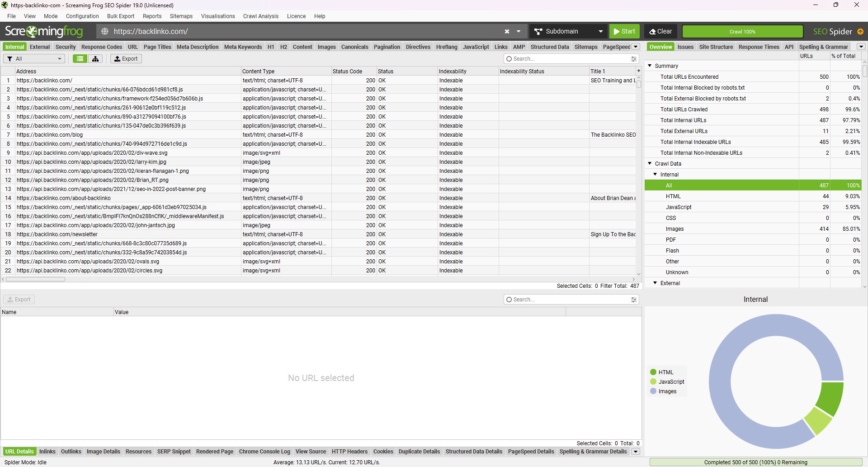Switch to the Page Titles tab
Viewport: 868px width, 467px height.
point(157,47)
